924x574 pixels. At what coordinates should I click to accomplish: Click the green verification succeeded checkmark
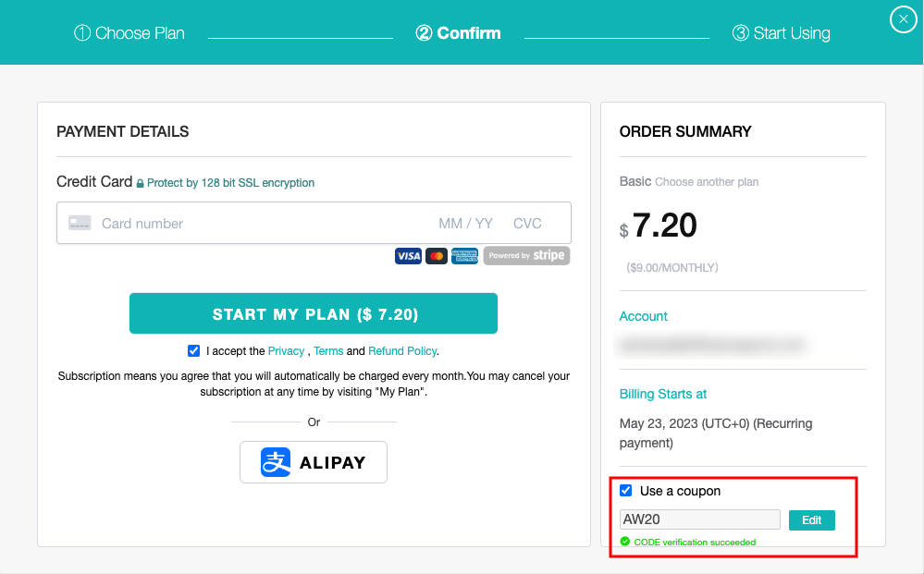(625, 543)
